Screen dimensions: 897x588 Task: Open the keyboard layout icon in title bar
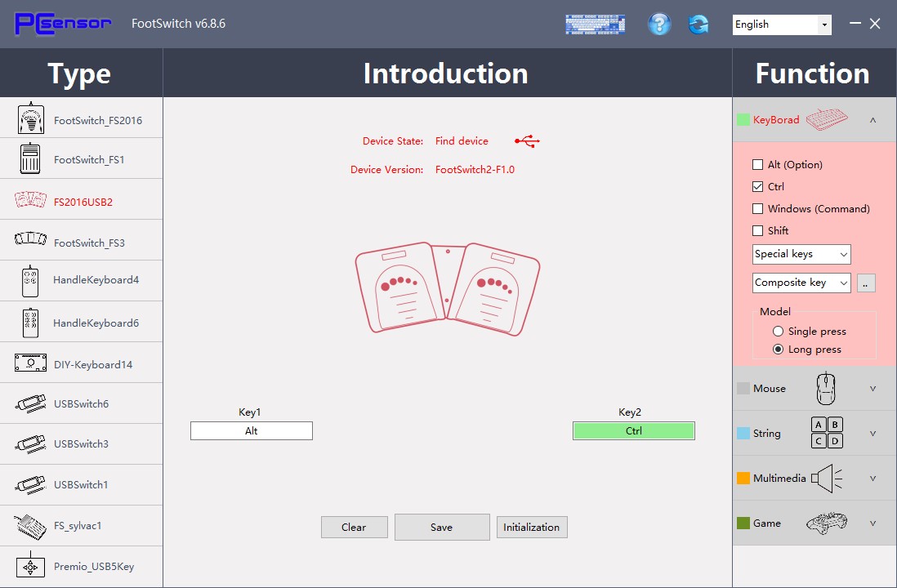pos(595,24)
